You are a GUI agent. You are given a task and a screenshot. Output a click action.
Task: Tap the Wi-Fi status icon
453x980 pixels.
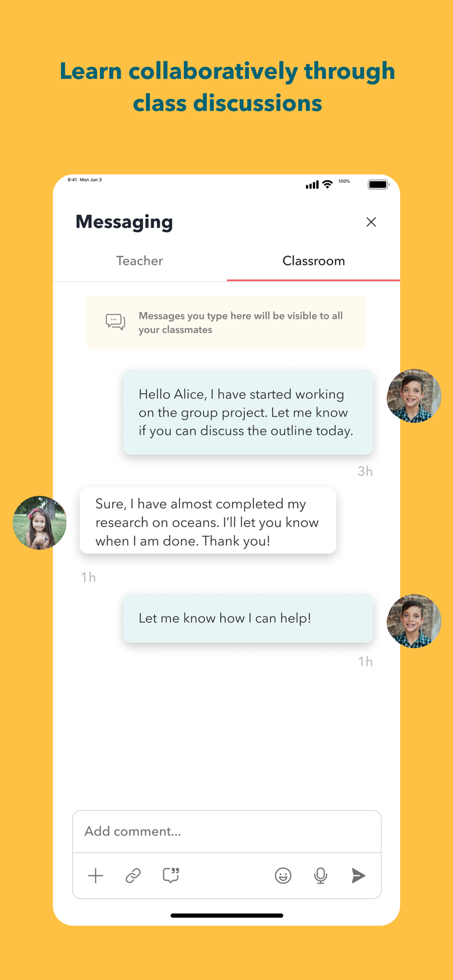(x=327, y=184)
